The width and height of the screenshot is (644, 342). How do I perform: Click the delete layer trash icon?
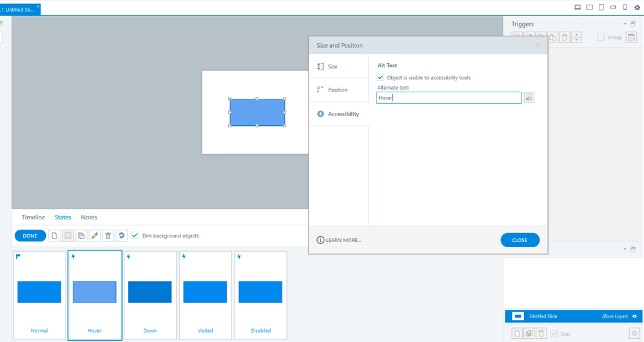pos(542,334)
